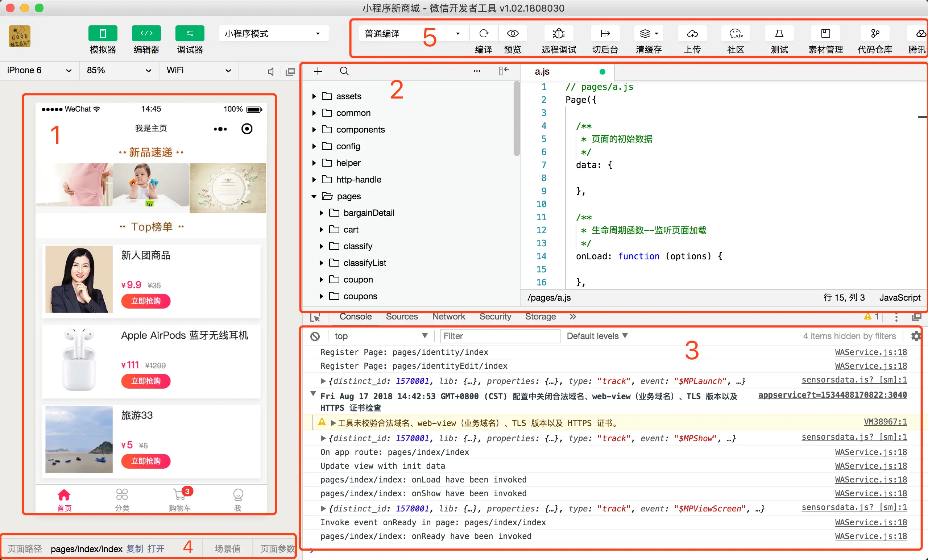Click the preview eye icon
Viewport: 928px width, 560px height.
pos(512,33)
